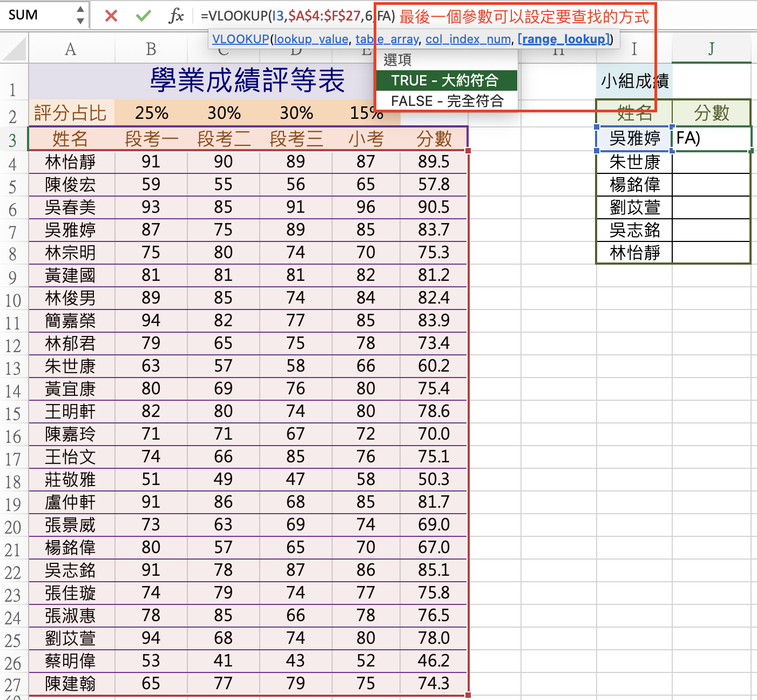The image size is (757, 700).
Task: Click the title cell 學業成績評等表
Action: (247, 81)
